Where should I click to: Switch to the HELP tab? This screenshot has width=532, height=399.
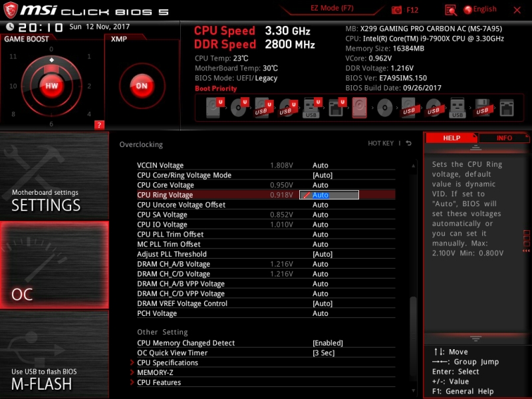click(452, 138)
